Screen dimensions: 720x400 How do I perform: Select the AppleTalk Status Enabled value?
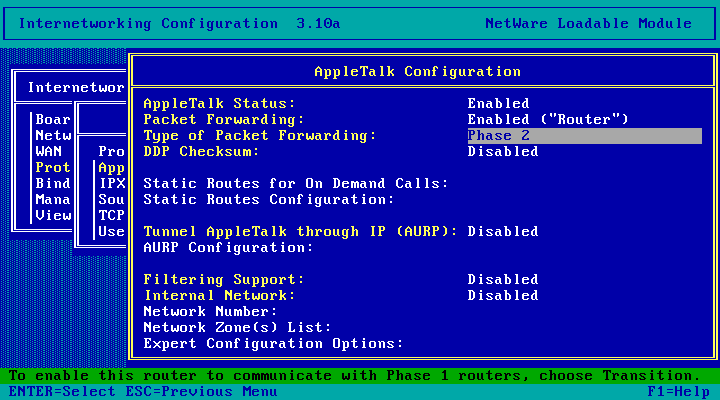[x=498, y=103]
